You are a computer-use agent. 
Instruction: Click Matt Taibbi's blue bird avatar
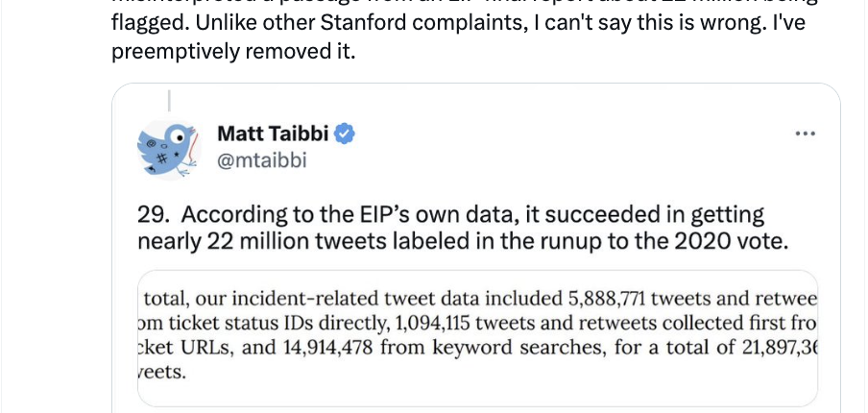pyautogui.click(x=167, y=150)
